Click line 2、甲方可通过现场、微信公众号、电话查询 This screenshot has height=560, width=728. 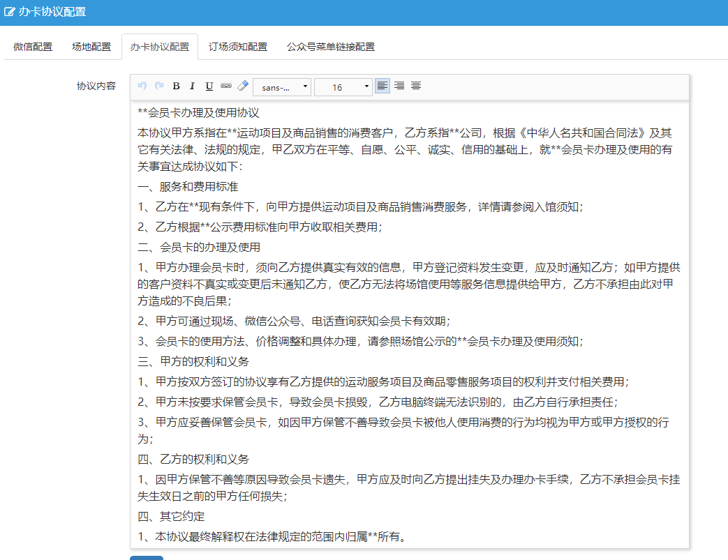pyautogui.click(x=294, y=321)
